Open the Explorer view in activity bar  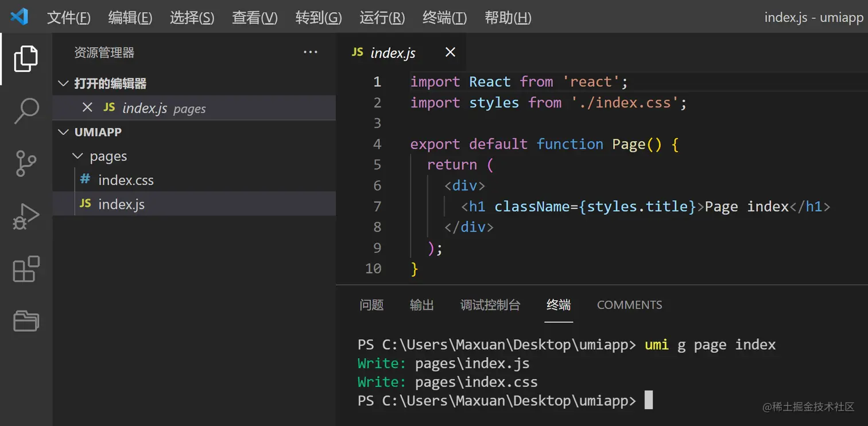tap(26, 59)
